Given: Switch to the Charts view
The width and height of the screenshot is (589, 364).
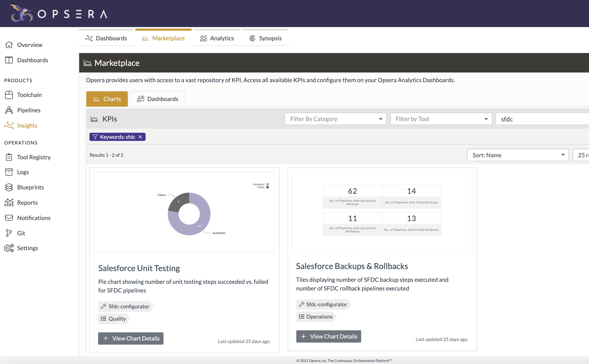Looking at the screenshot, I should point(107,99).
